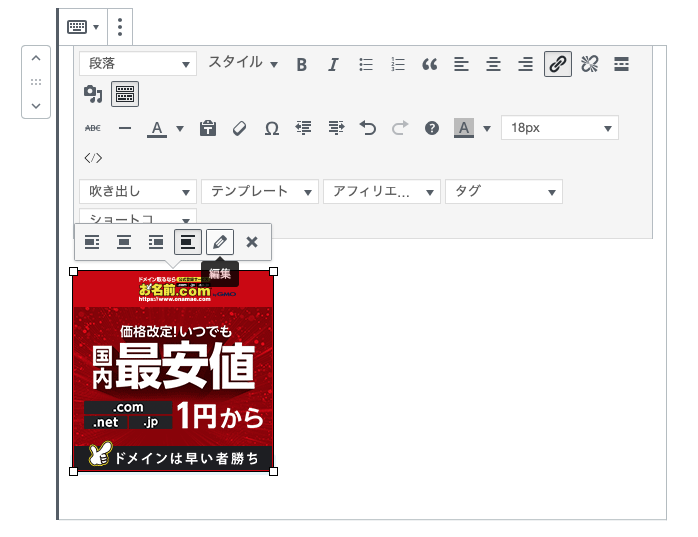Apply the background color A button
698x537 pixels.
pyautogui.click(x=464, y=128)
